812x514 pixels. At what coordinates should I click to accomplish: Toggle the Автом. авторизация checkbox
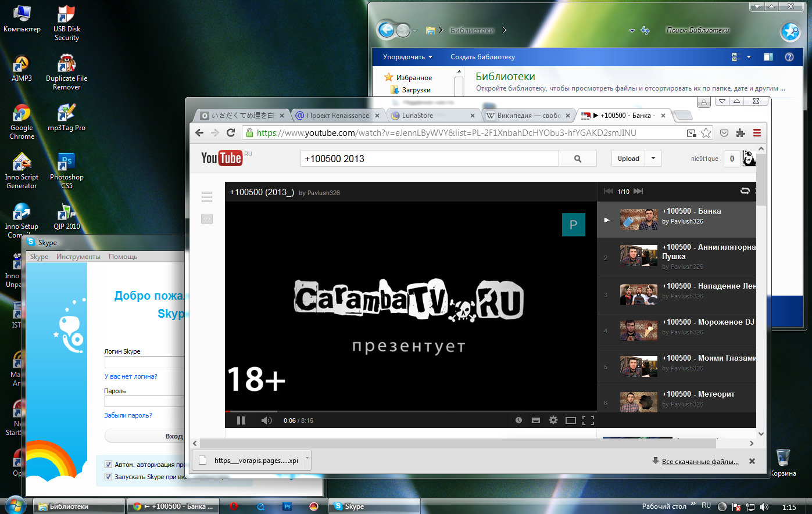point(108,465)
